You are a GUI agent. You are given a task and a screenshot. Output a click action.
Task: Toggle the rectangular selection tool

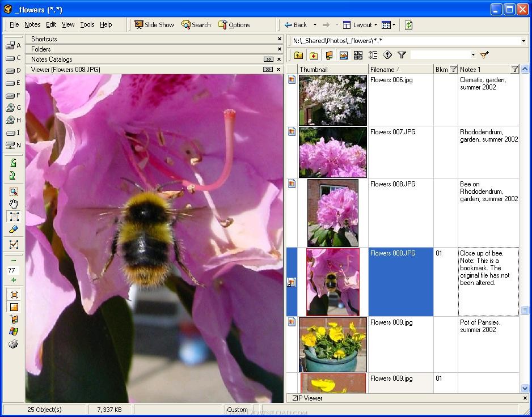pyautogui.click(x=14, y=216)
